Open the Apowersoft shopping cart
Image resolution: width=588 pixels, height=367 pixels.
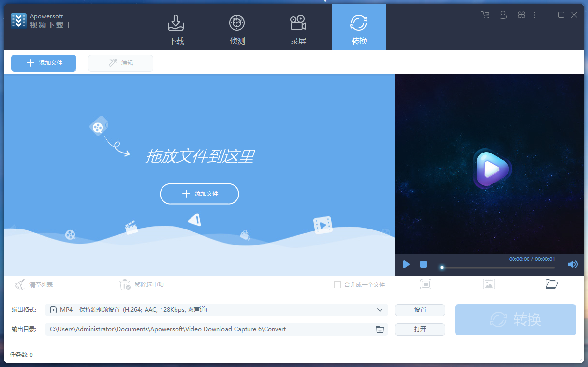point(485,15)
